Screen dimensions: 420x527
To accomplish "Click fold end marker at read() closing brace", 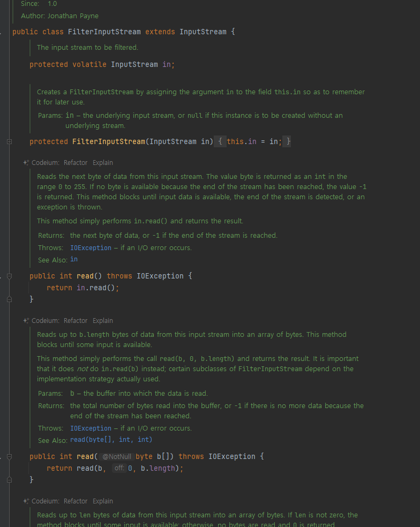I will pyautogui.click(x=10, y=299).
